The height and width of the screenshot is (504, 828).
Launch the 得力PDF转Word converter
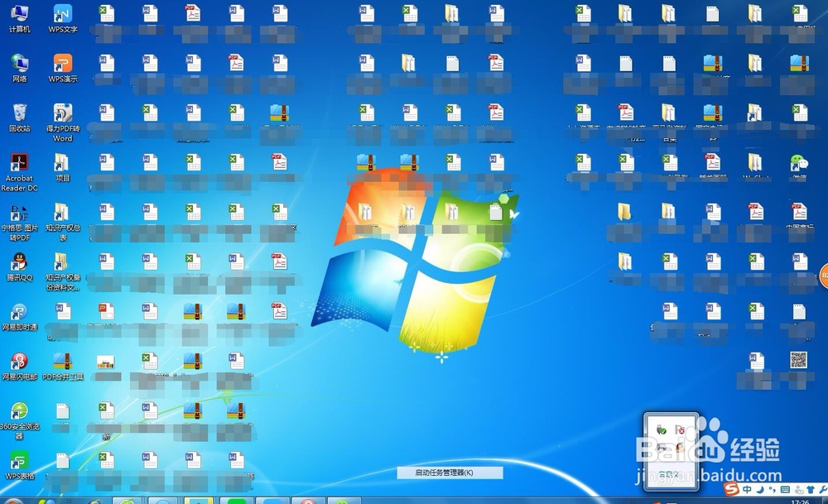63,114
